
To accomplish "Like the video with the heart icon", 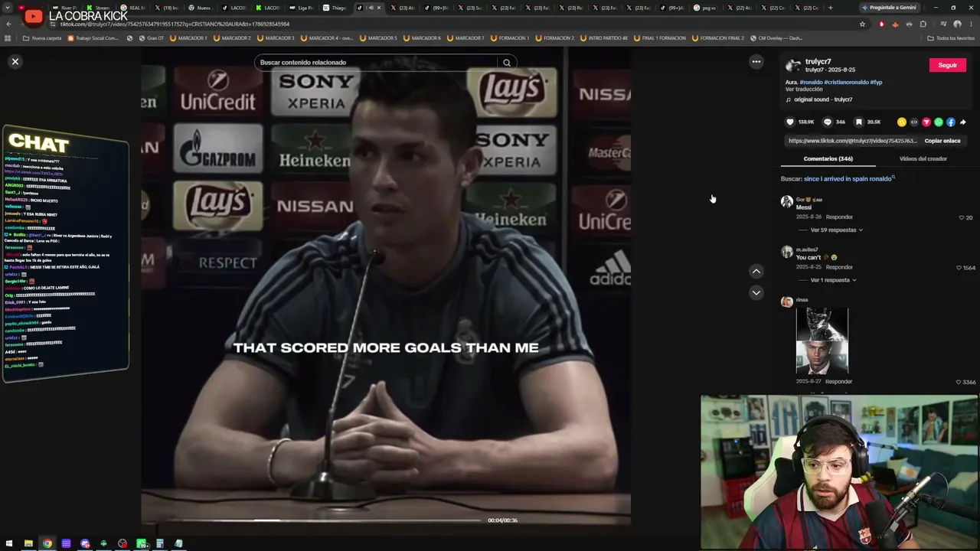I will coord(790,122).
